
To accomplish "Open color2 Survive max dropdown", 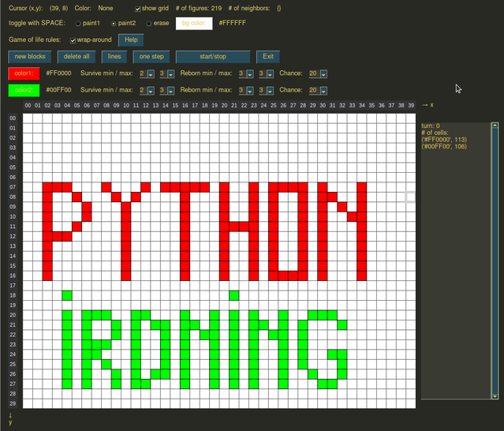I will 170,91.
